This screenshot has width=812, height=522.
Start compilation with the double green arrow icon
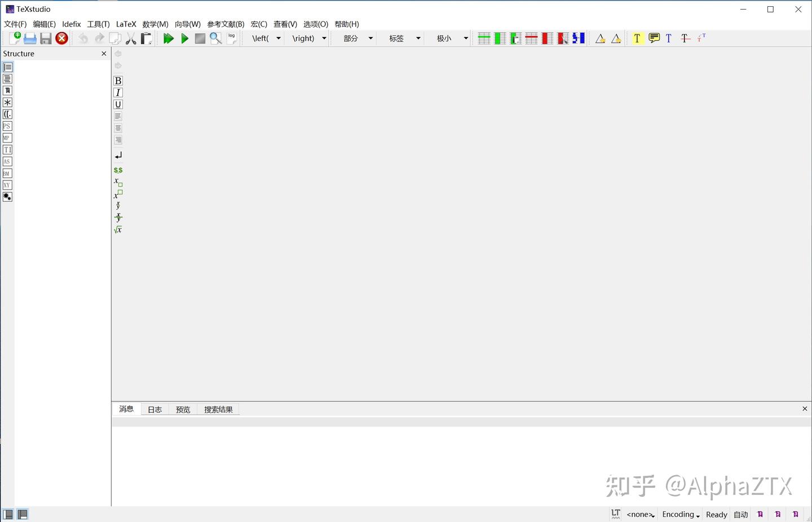coord(168,38)
